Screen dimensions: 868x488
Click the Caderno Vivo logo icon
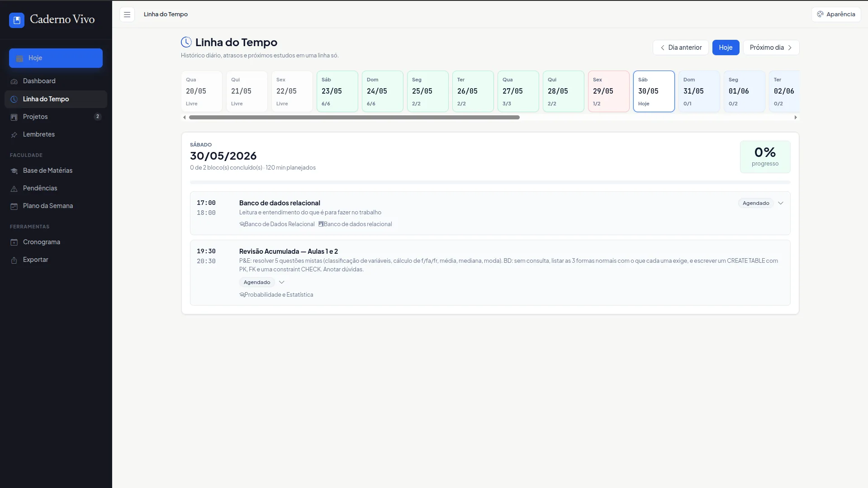[17, 20]
